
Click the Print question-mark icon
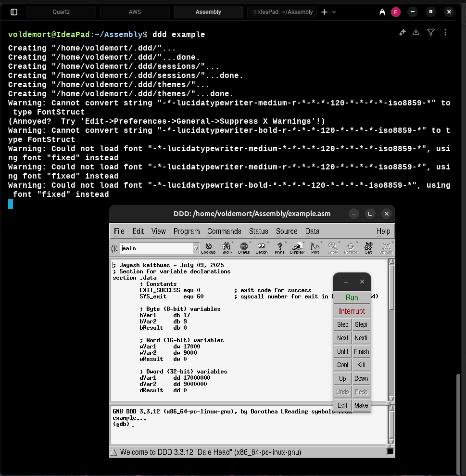click(x=279, y=248)
